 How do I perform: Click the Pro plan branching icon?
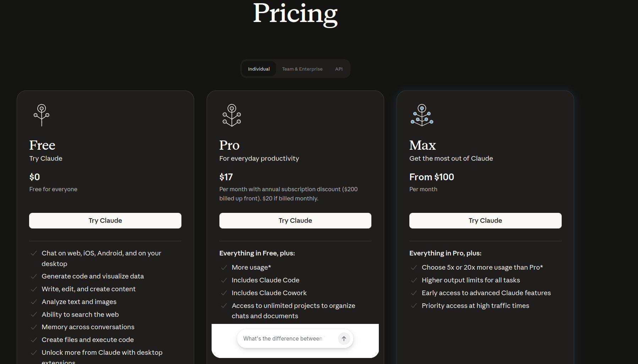(231, 115)
